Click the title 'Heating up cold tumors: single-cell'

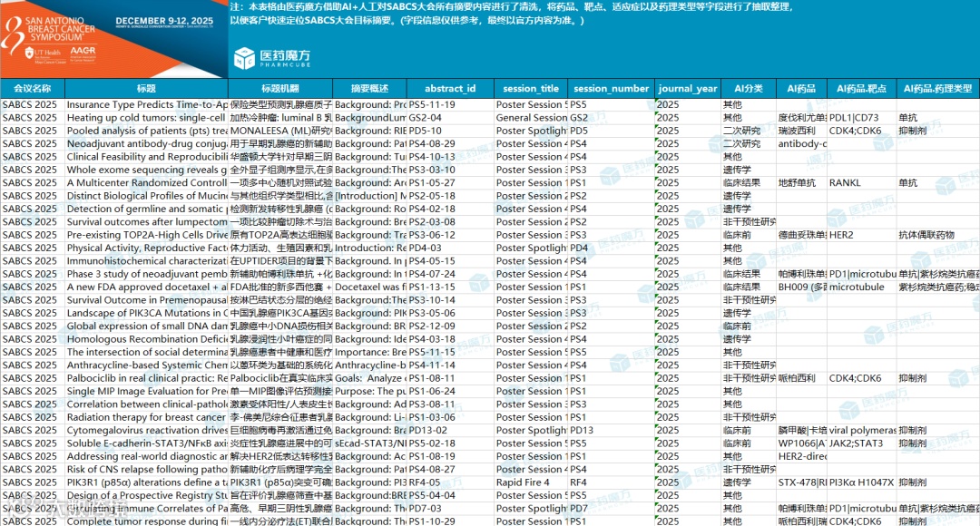pyautogui.click(x=147, y=118)
